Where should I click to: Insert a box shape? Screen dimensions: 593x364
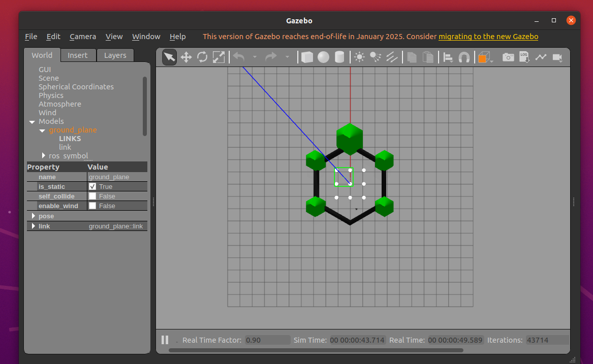tap(307, 57)
